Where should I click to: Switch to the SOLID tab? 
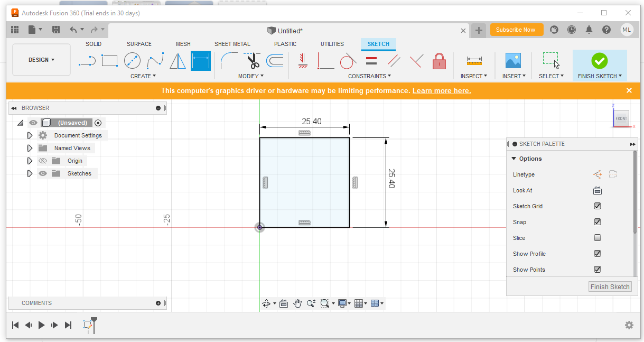point(94,44)
